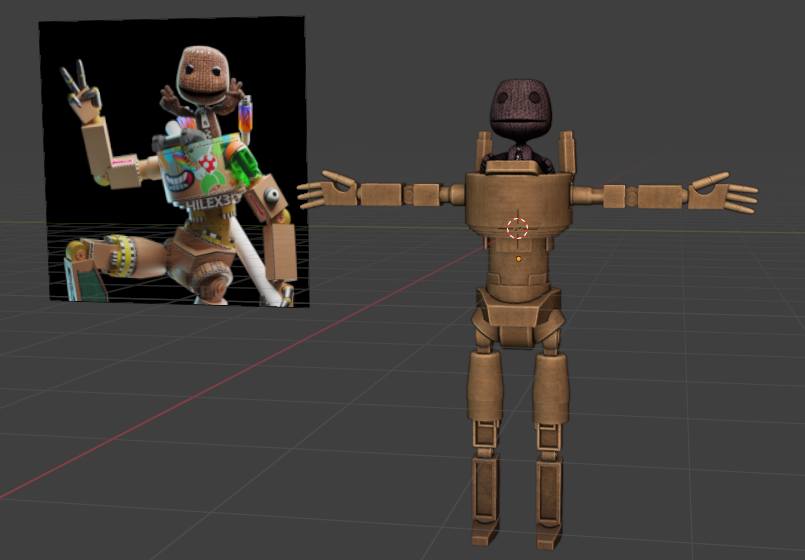Select the robot's pelvis hip piece
Image resolution: width=805 pixels, height=560 pixels.
517,304
